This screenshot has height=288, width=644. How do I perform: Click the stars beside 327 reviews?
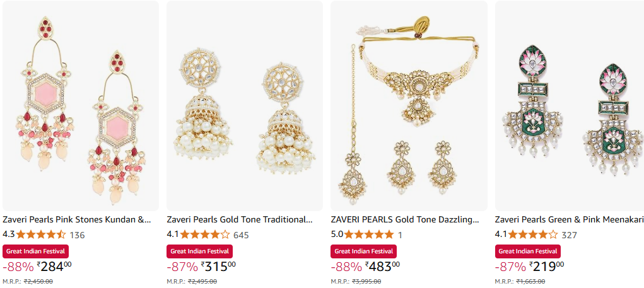(533, 235)
